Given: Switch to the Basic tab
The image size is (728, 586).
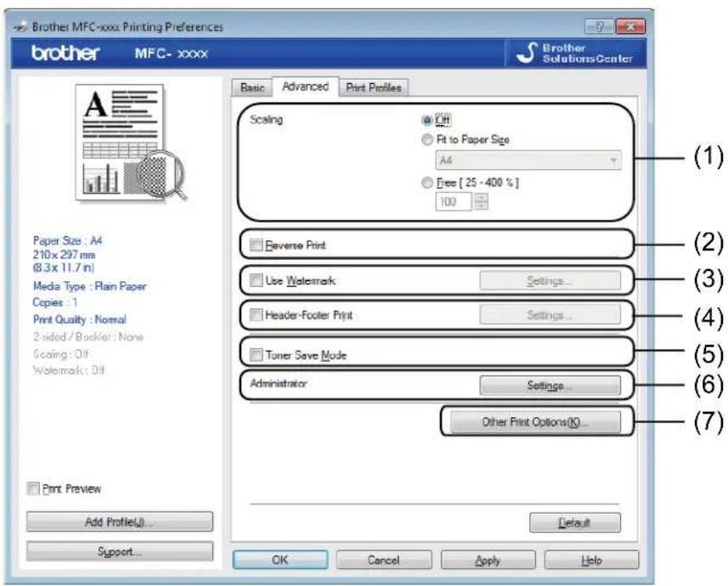Looking at the screenshot, I should (252, 87).
